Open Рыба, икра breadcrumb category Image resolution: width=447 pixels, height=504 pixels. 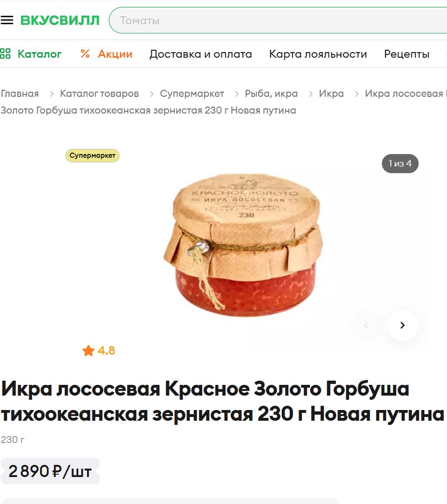(271, 94)
